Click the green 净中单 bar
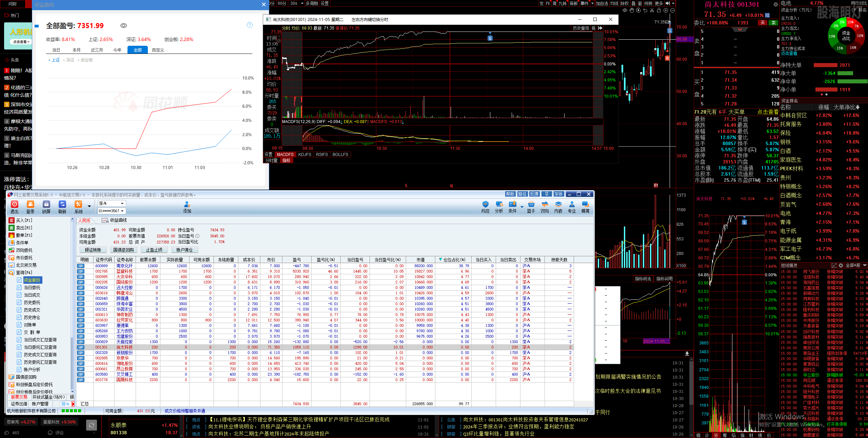 click(x=852, y=81)
